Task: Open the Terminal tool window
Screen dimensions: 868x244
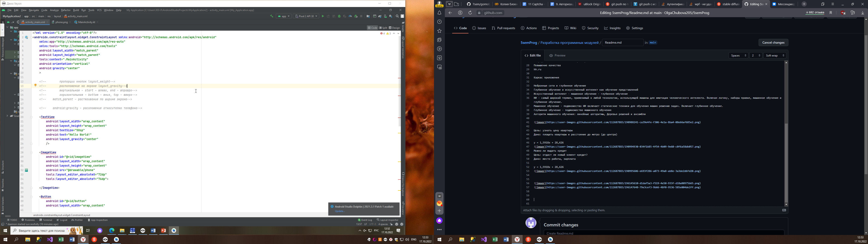Action: coord(46,220)
